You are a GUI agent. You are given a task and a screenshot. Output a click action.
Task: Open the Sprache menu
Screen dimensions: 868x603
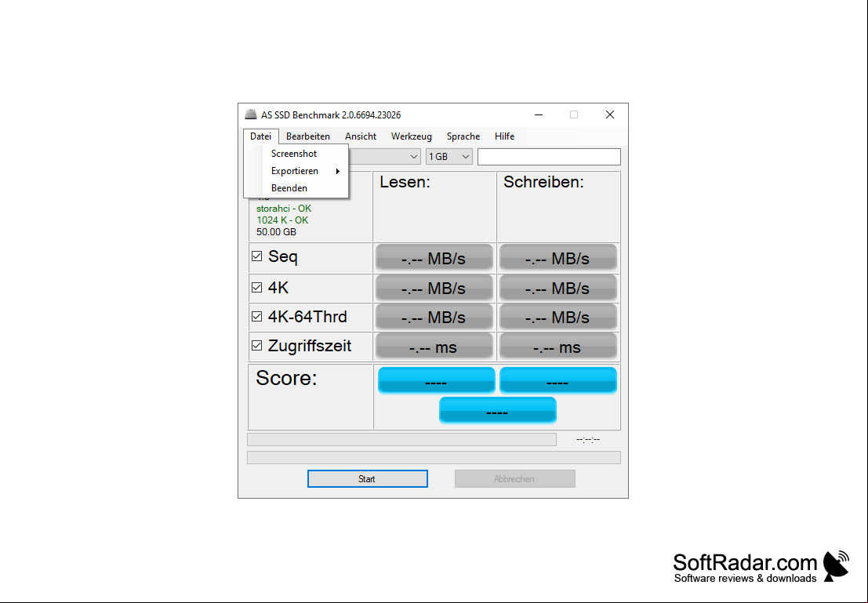tap(463, 136)
